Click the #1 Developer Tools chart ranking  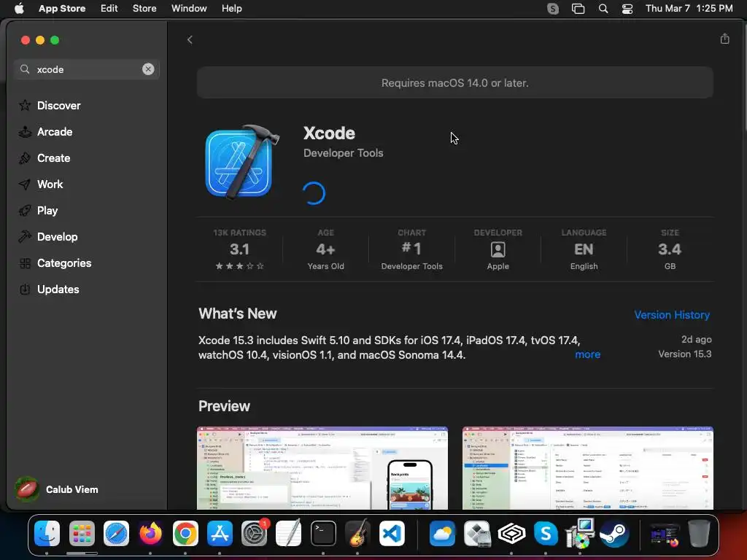click(411, 249)
